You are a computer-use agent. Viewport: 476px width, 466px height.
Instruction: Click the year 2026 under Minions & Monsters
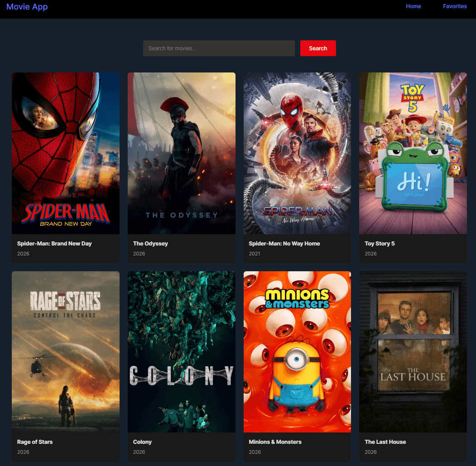point(255,452)
